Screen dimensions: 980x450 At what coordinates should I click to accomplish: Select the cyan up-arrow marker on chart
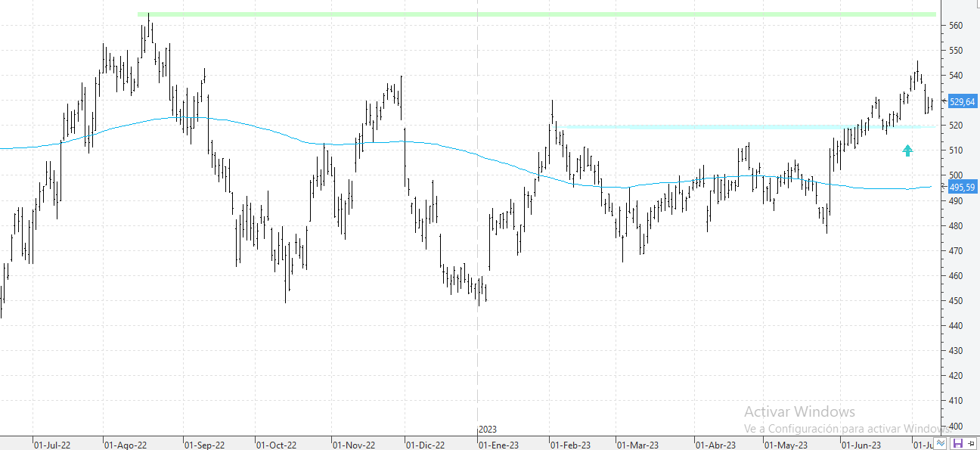coord(907,151)
